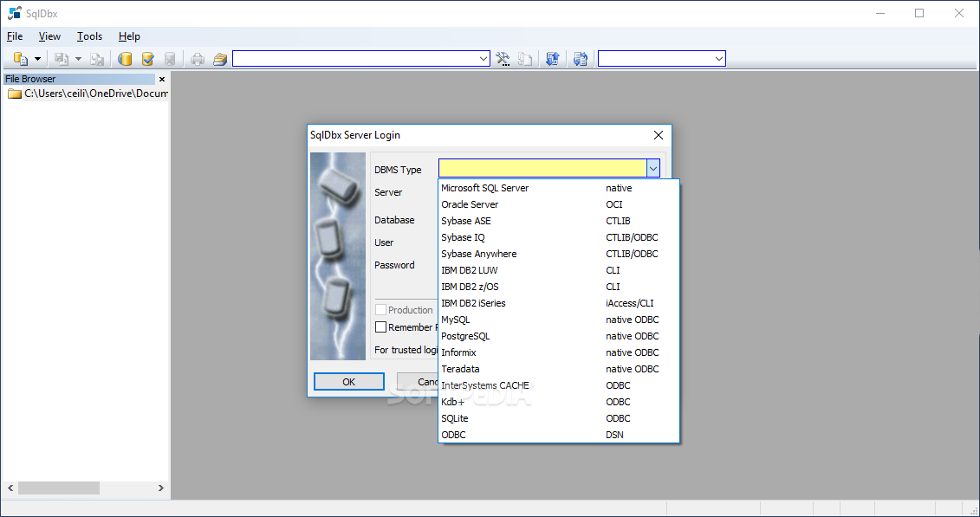Click the open folder stack icon
The image size is (980, 517).
219,59
